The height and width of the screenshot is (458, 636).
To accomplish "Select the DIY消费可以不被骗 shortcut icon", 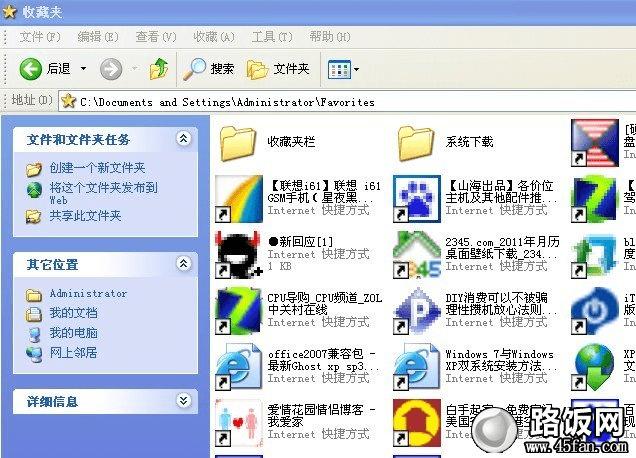I will click(x=417, y=310).
